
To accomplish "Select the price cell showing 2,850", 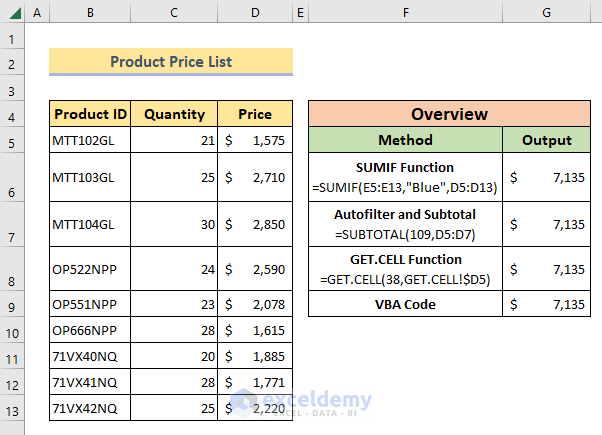I will point(255,223).
